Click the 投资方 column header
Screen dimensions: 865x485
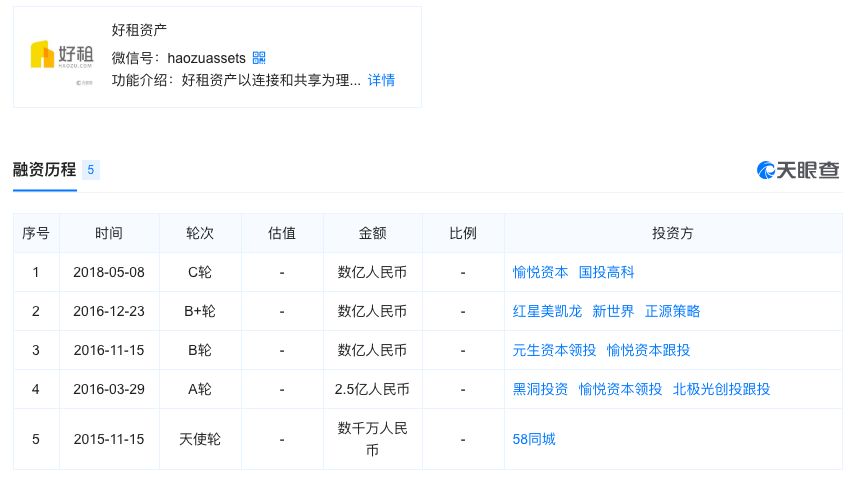point(672,233)
